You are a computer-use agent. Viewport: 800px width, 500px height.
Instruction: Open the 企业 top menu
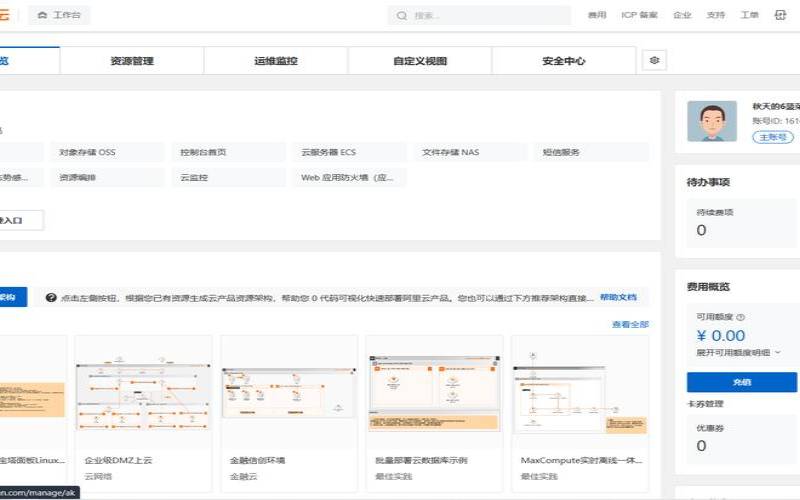682,15
